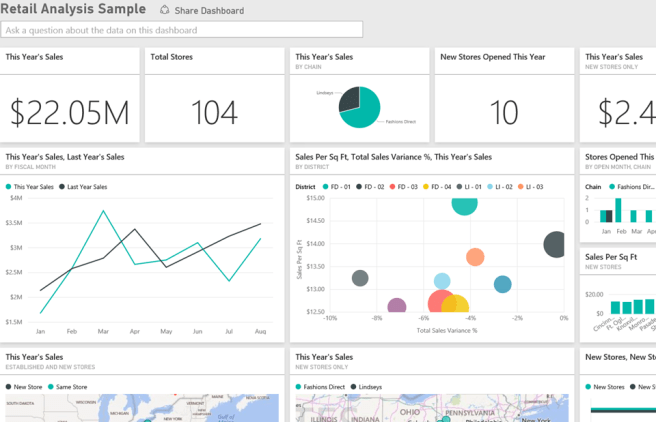The image size is (656, 422).
Task: Open New Stores Opened This Year tile
Action: point(504,112)
